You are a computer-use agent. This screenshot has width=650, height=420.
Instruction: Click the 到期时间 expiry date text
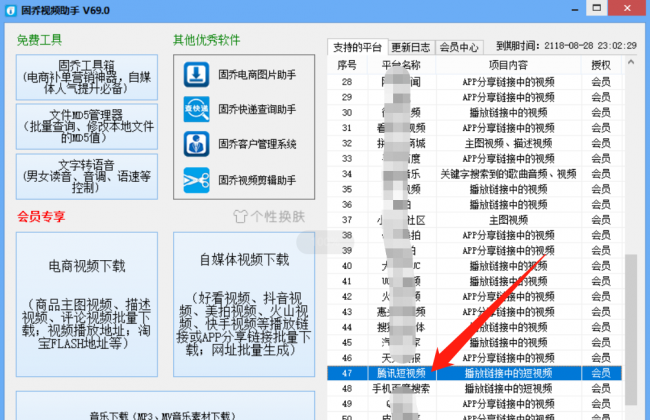click(566, 46)
